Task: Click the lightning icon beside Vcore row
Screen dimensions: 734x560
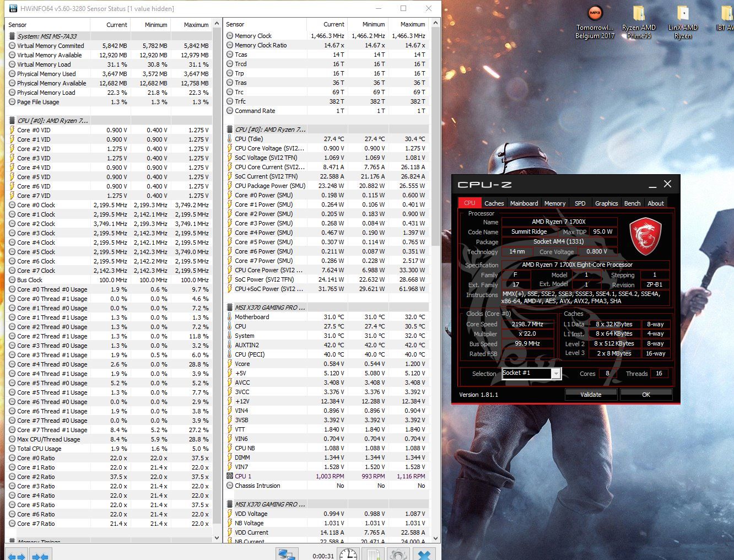Action: tap(230, 364)
